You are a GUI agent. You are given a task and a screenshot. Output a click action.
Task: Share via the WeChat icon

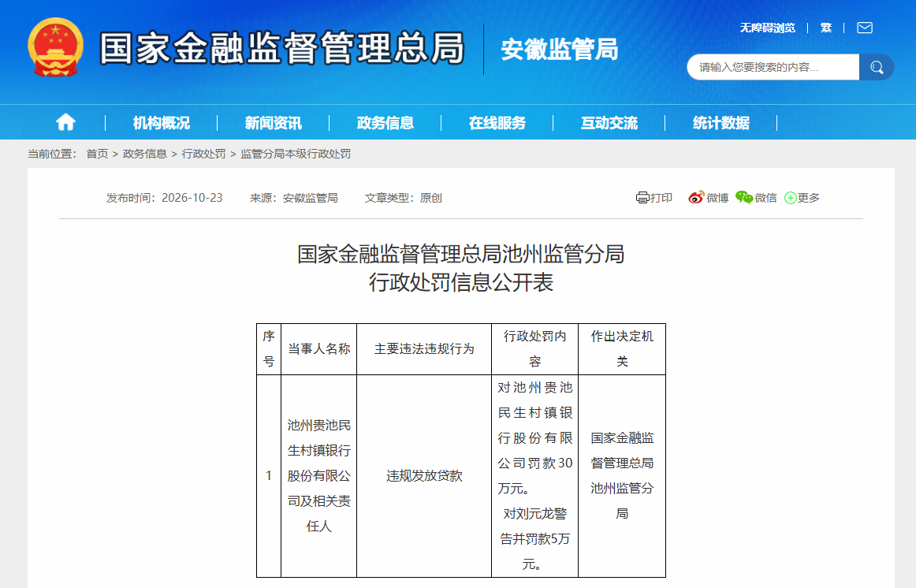click(743, 198)
